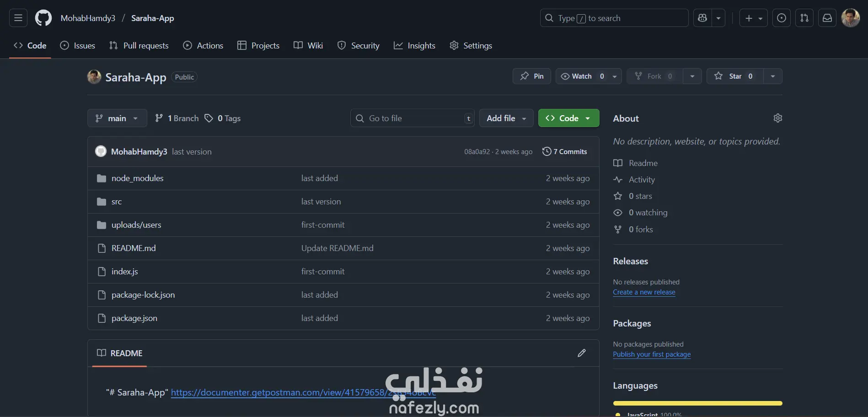
Task: Click the search box in the header
Action: (614, 18)
